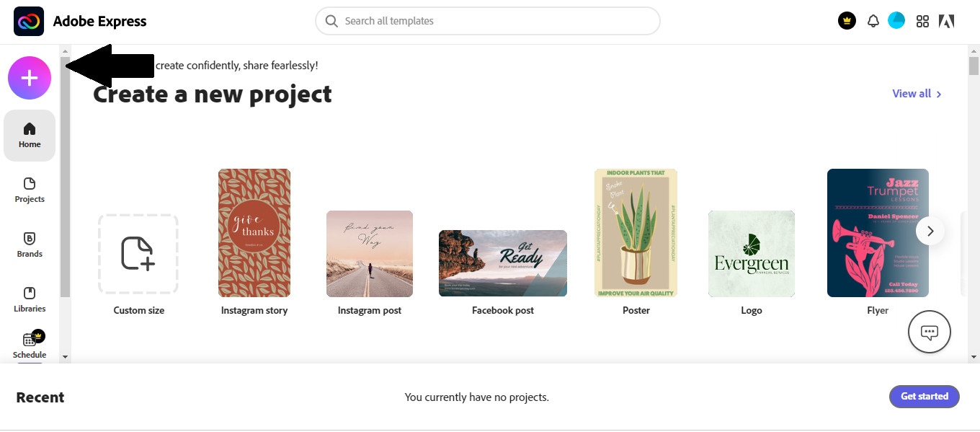Go to Home in sidebar
Image resolution: width=980 pixels, height=432 pixels.
click(x=30, y=135)
